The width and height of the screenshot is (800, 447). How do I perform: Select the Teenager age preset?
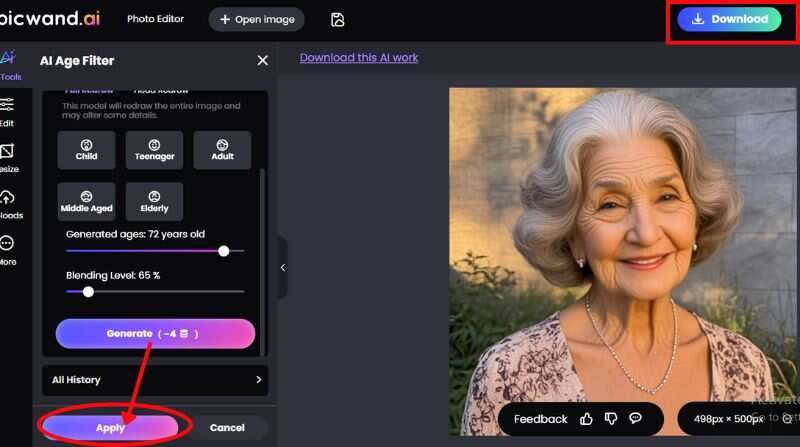[154, 150]
